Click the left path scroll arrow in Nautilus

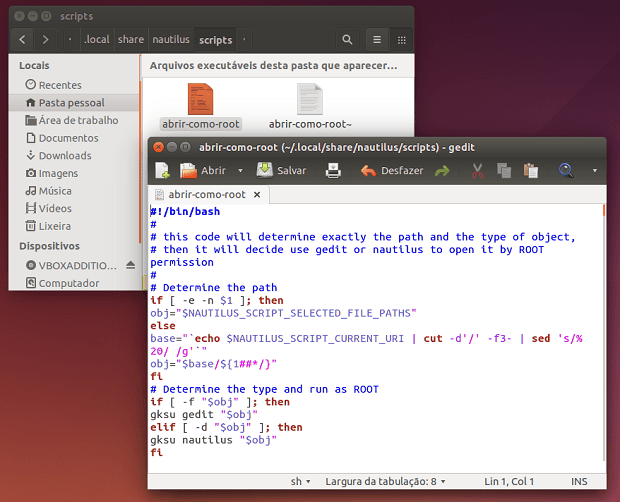tap(70, 40)
